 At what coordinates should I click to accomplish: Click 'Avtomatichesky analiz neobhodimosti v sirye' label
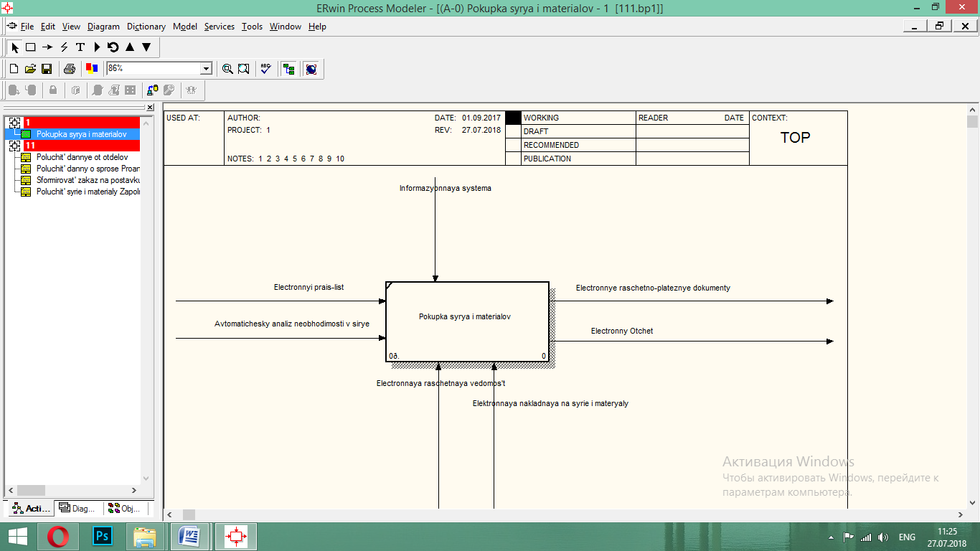[x=292, y=324]
